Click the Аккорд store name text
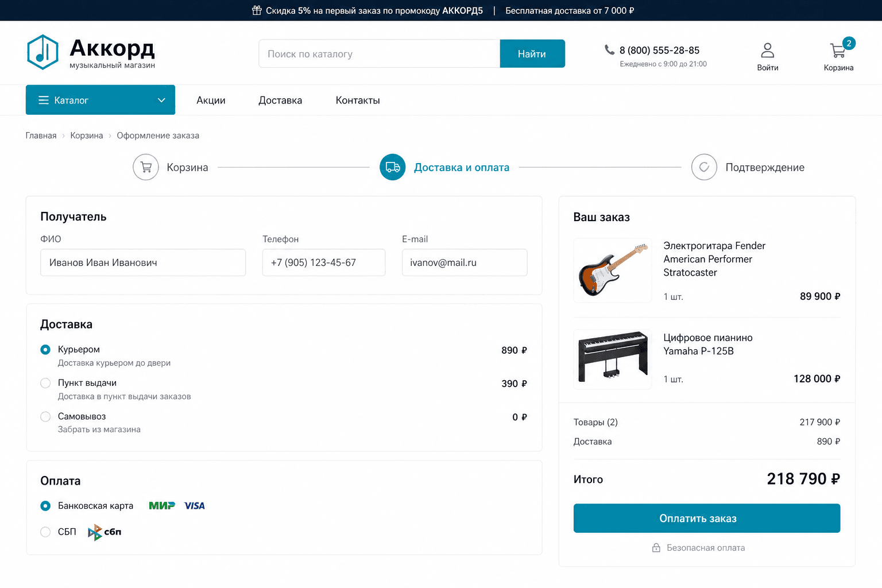The width and height of the screenshot is (882, 588). pos(112,48)
